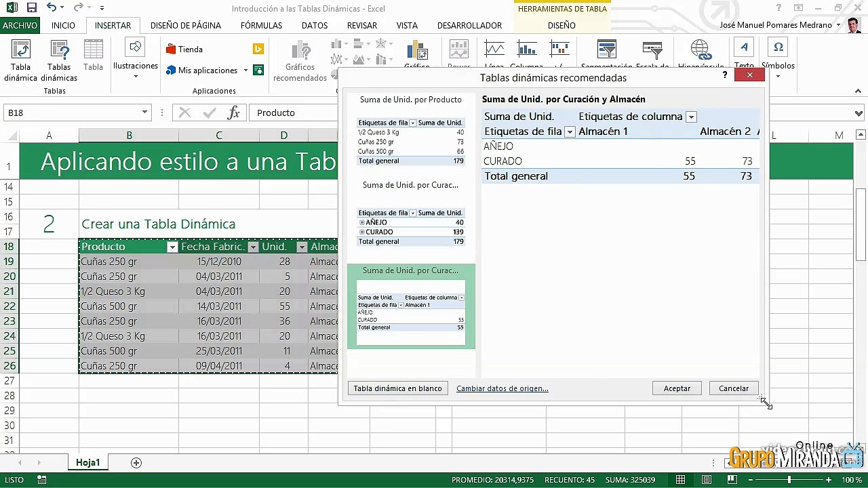Open Etiquetas de columna filter in preview
The image size is (868, 488).
691,117
